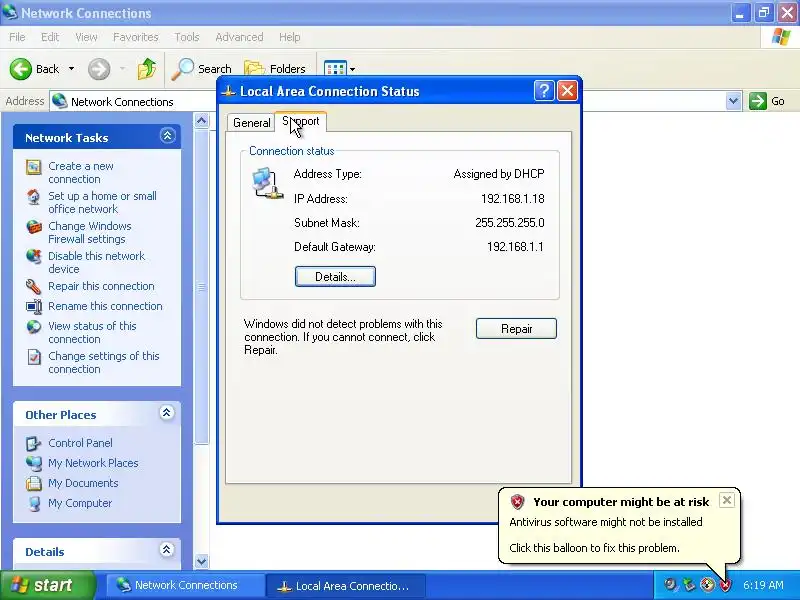This screenshot has width=800, height=600.
Task: Open the Views icon button
Action: coord(335,69)
